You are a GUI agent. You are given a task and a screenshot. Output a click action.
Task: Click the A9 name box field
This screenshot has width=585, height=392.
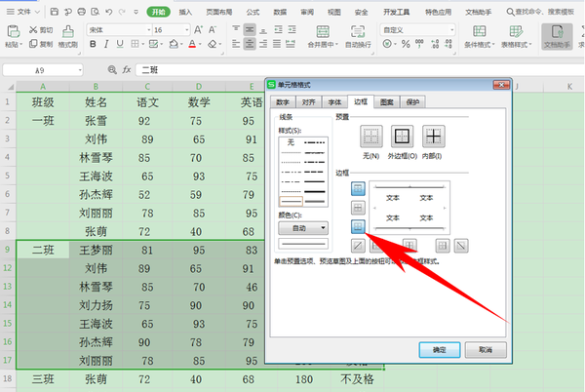[x=44, y=71]
